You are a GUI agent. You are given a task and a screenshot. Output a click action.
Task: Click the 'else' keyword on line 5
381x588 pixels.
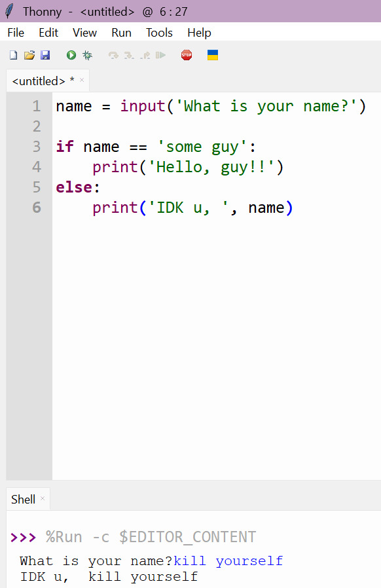coord(74,187)
